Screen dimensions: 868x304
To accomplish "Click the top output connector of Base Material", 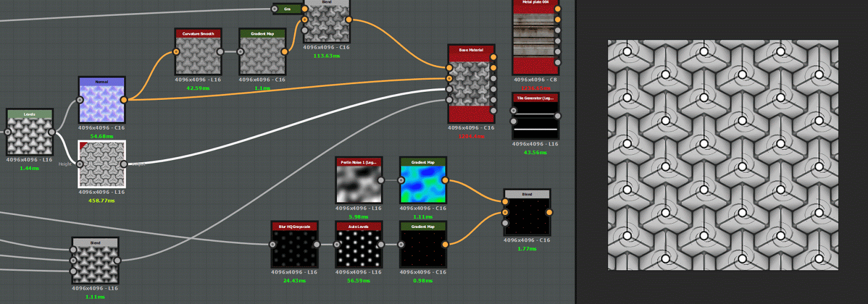I will tap(493, 57).
